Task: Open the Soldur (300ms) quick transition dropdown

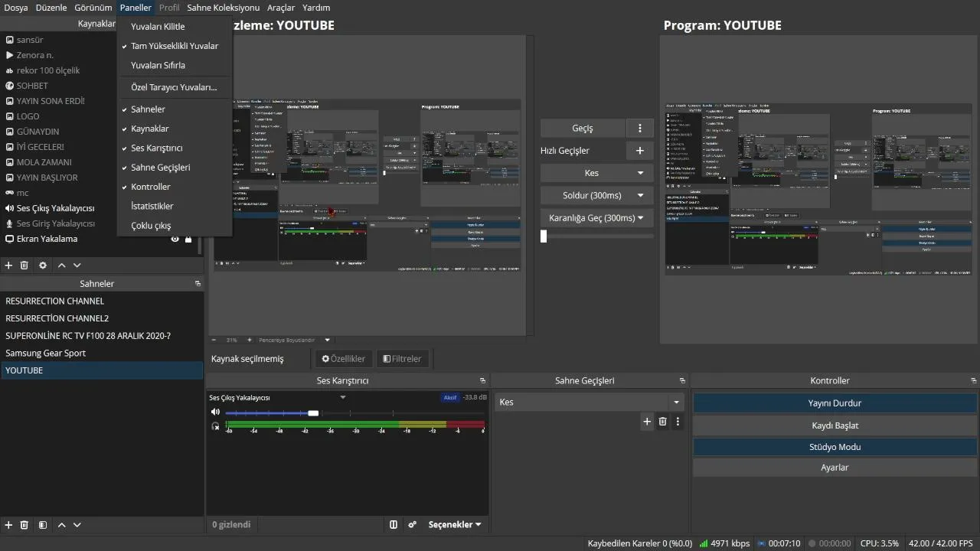Action: [597, 195]
